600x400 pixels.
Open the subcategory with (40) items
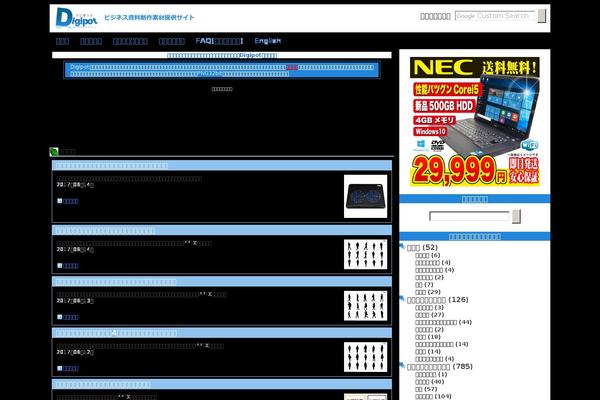click(x=429, y=382)
